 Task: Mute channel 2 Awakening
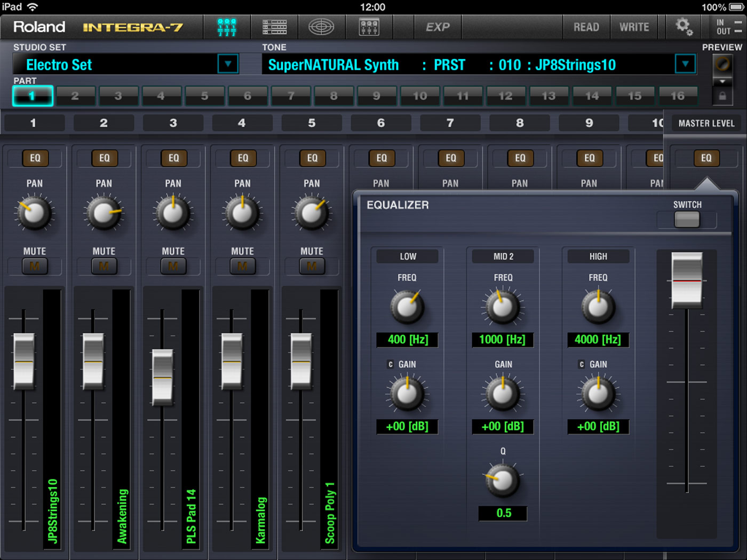point(104,266)
